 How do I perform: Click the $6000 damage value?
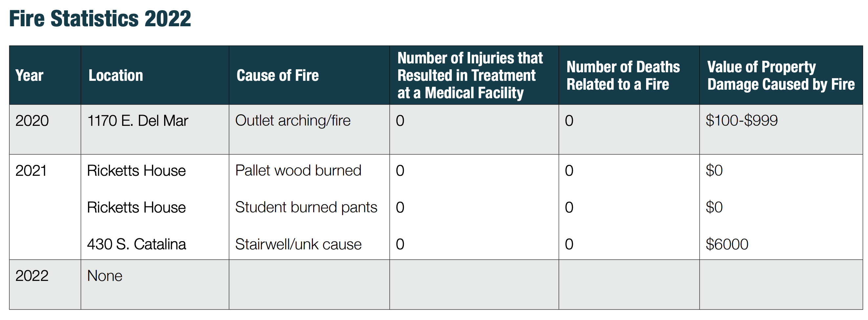[727, 244]
